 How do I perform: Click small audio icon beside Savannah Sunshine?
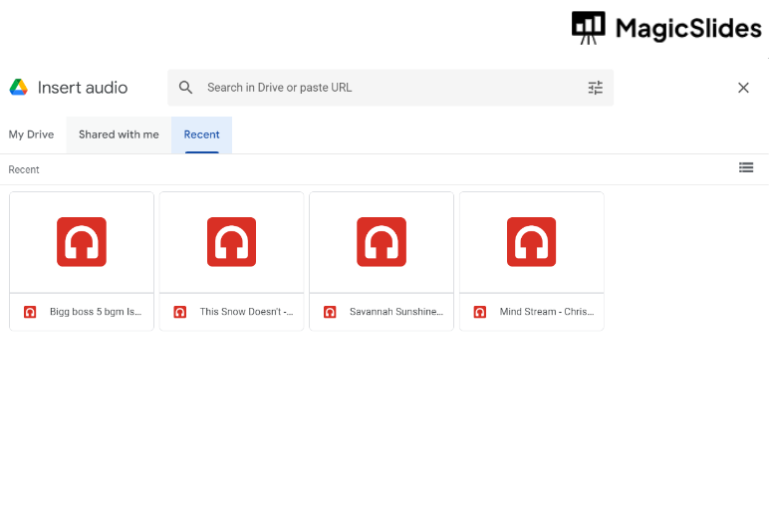point(330,312)
